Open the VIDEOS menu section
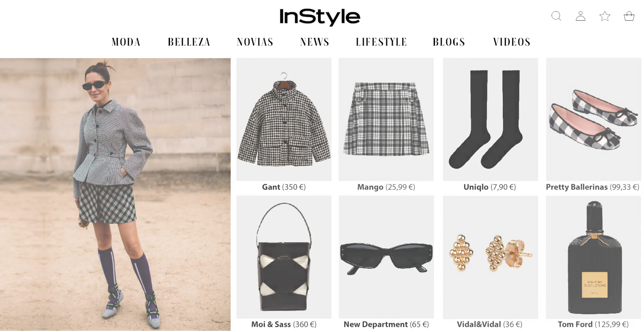Screen dimensions: 644x332 tap(512, 42)
